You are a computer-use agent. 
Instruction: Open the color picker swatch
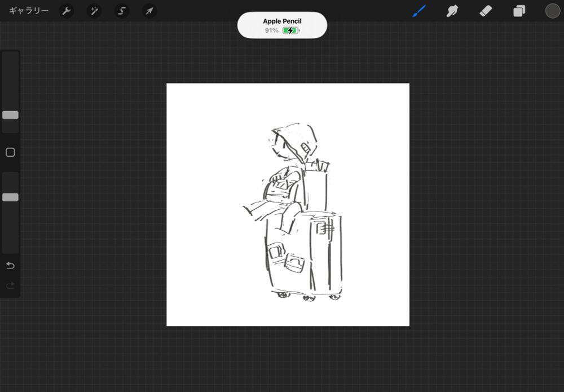553,11
